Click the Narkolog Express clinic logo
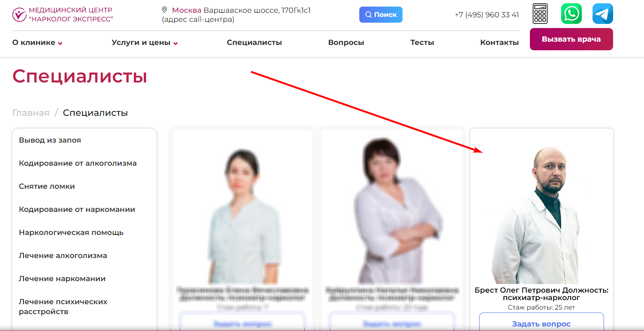The height and width of the screenshot is (331, 644). 63,14
